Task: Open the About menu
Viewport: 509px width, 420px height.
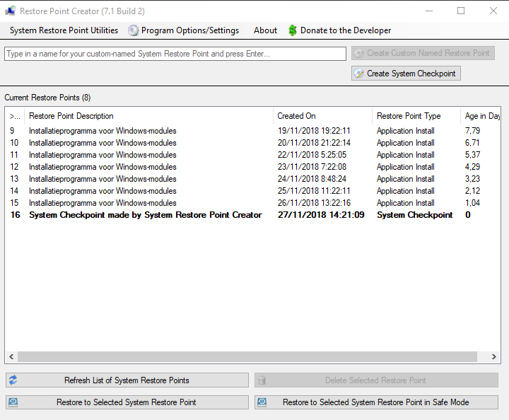Action: point(265,30)
